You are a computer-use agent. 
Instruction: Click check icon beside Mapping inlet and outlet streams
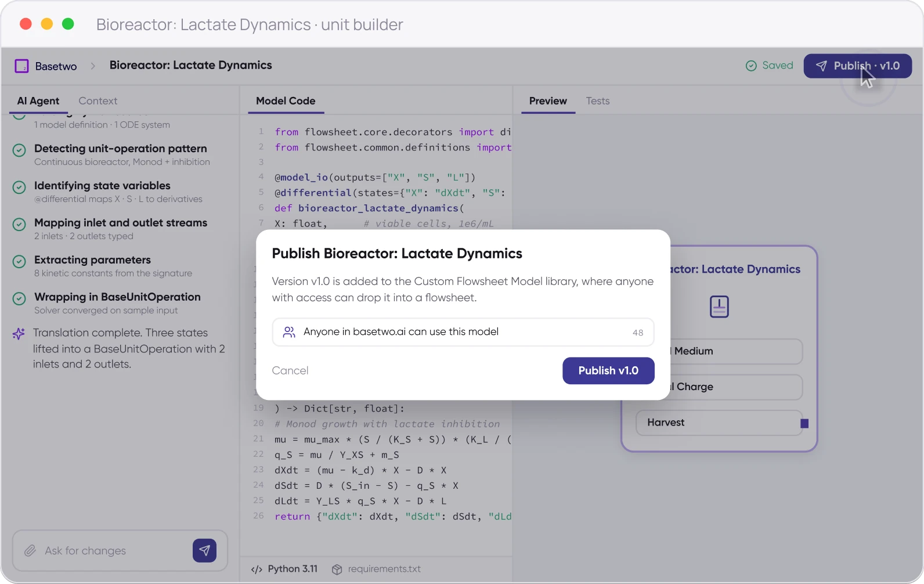(x=19, y=225)
